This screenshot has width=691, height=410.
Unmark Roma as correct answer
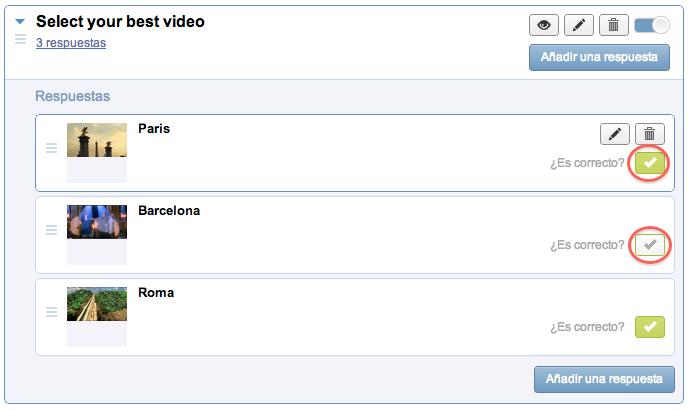[650, 327]
